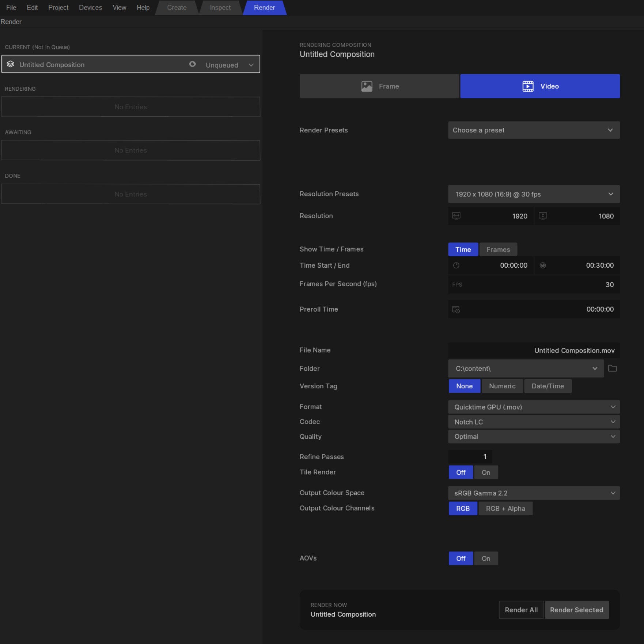Click the layers icon beside Untitled Composition
The height and width of the screenshot is (644, 644).
point(11,64)
